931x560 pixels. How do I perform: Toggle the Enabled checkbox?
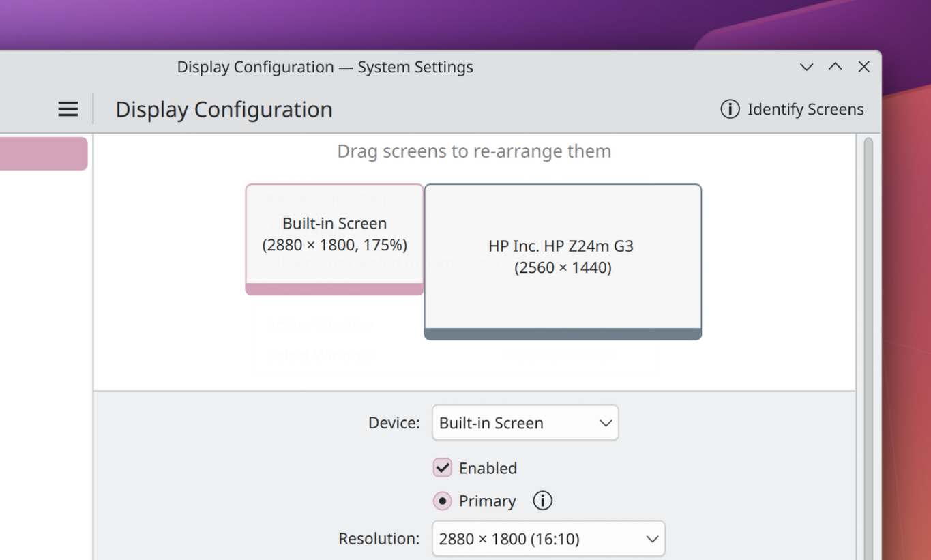point(443,468)
